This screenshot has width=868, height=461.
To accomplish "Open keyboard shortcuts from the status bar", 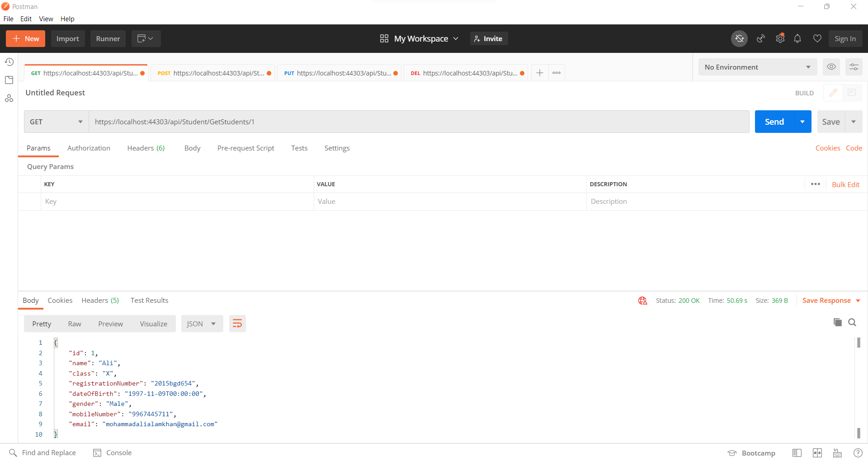I will (837, 452).
